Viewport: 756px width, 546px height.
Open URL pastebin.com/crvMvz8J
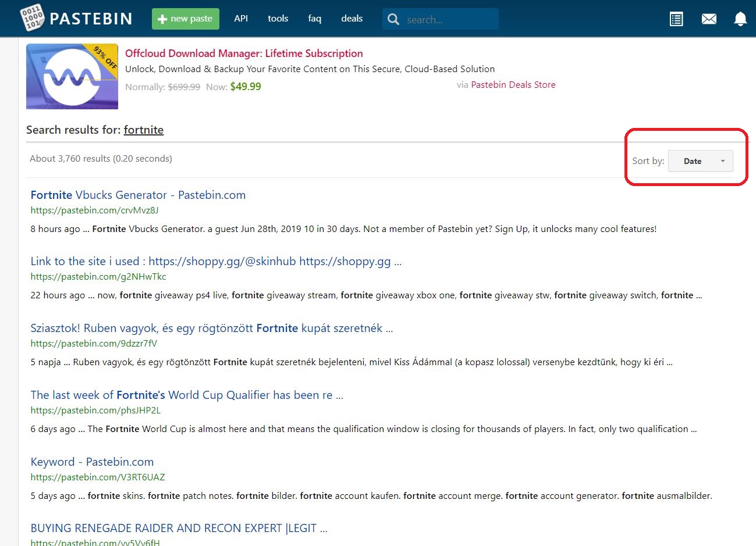point(94,210)
